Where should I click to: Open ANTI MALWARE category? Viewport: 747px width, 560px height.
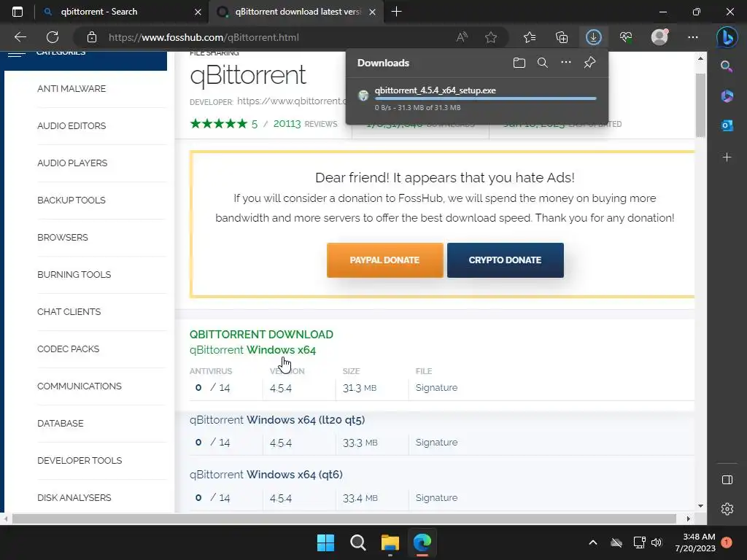(71, 88)
